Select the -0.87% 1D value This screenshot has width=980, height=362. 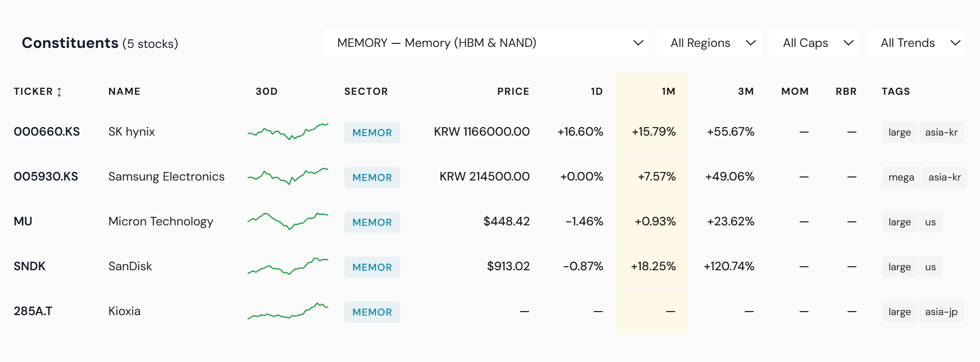coord(583,266)
